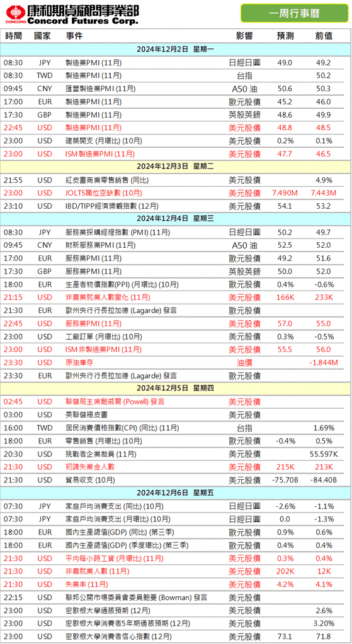Click the 事件 column header

coord(74,36)
